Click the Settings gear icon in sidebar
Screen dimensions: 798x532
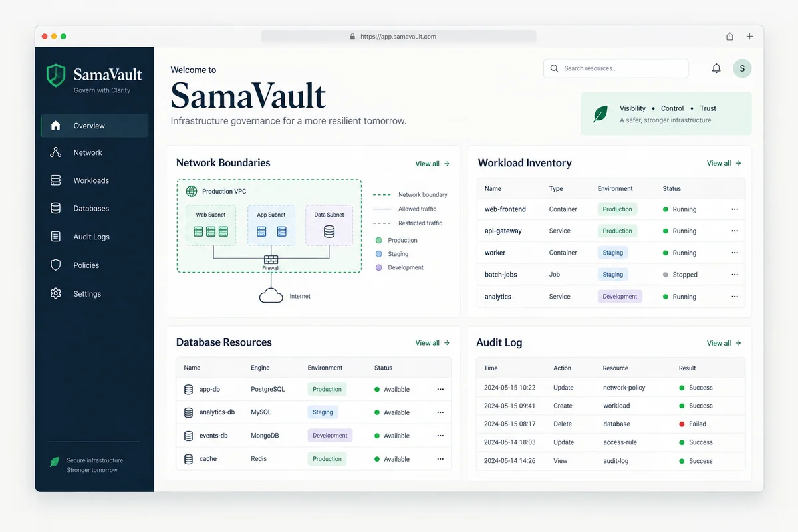pos(56,293)
